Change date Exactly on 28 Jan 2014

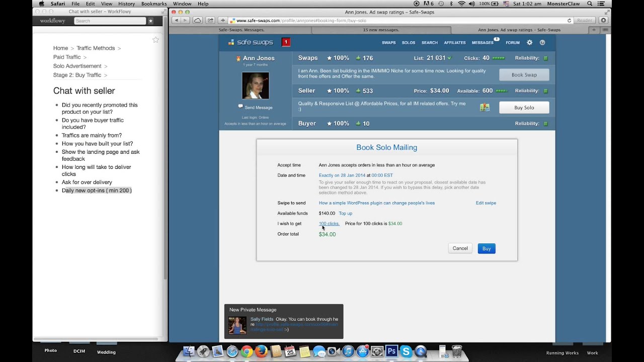tap(342, 175)
